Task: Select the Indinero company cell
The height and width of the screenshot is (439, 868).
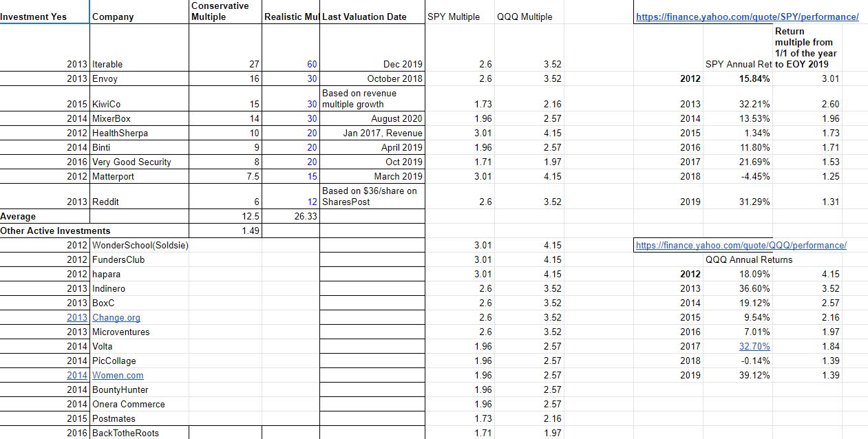Action: (139, 288)
